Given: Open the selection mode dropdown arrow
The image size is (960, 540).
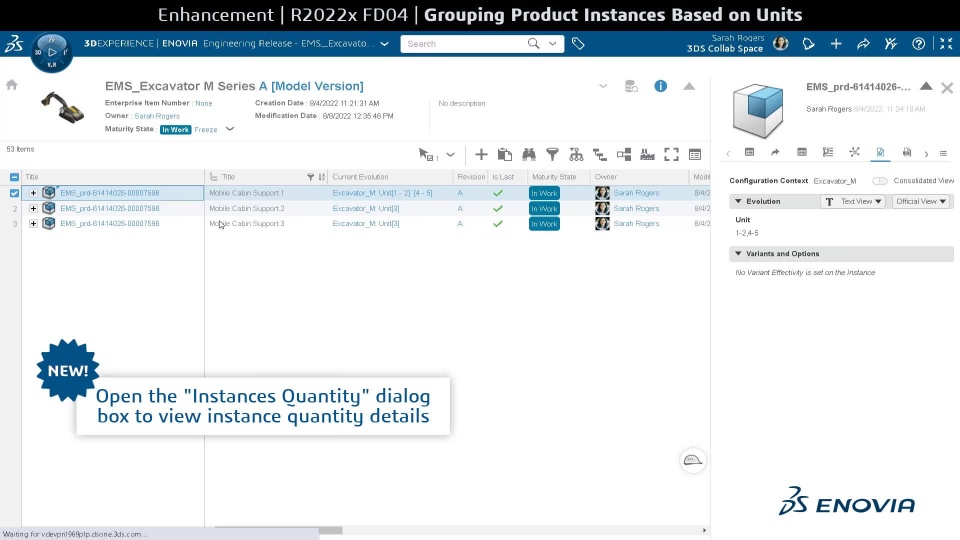Looking at the screenshot, I should tap(451, 155).
